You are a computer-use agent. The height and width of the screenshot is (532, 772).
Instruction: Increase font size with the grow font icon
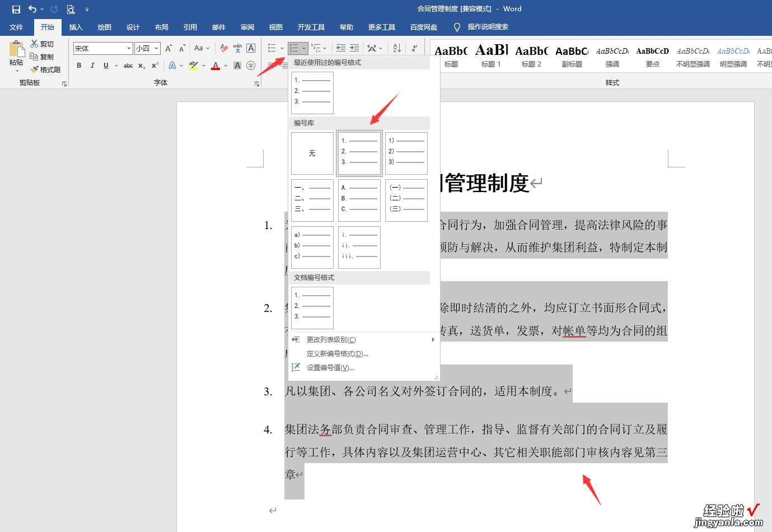coord(169,48)
